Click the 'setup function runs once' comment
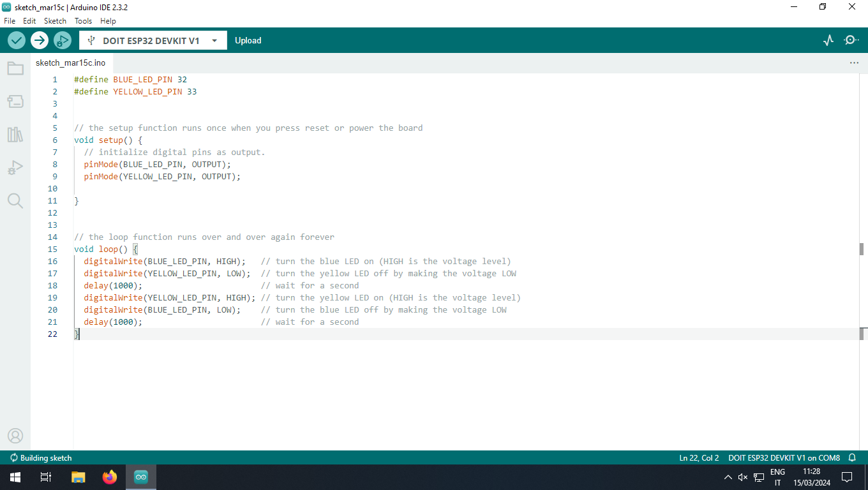This screenshot has width=868, height=490. coord(248,128)
